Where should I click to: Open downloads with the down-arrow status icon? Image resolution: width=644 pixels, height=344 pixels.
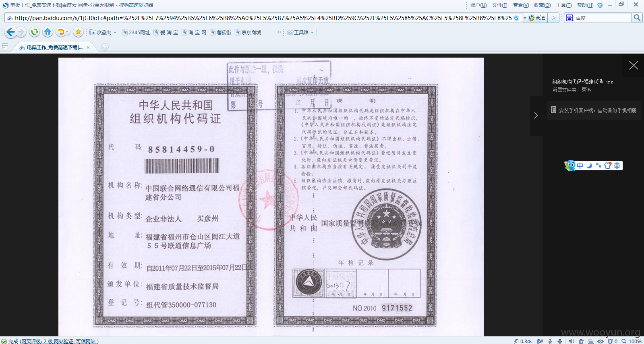pos(560,341)
